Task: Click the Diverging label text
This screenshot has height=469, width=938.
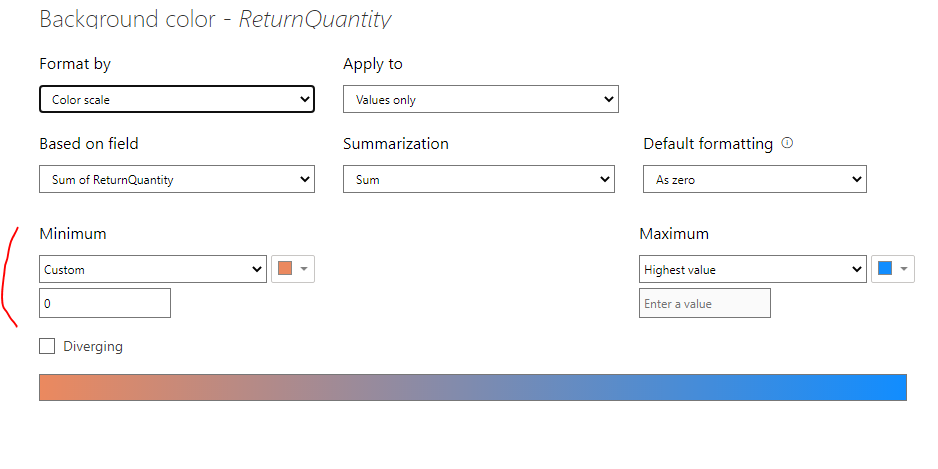Action: tap(93, 346)
